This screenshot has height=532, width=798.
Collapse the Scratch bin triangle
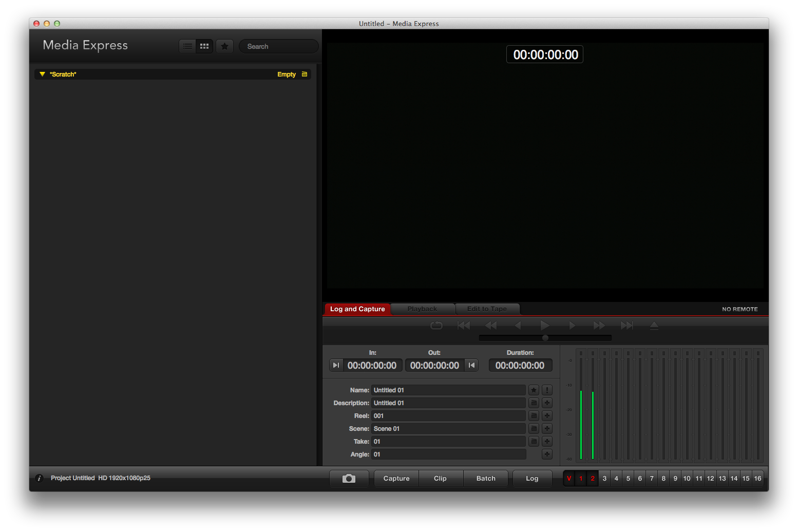coord(42,74)
